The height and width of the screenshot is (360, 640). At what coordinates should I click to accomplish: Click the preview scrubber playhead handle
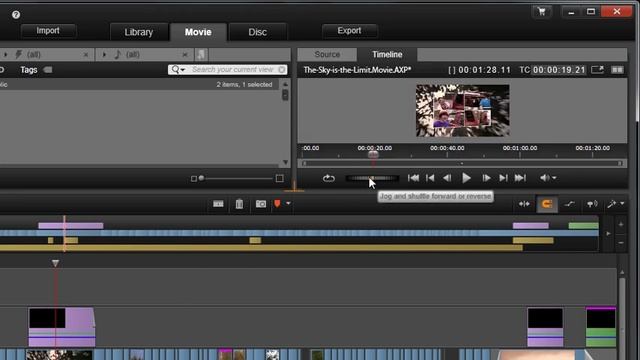coord(373,155)
